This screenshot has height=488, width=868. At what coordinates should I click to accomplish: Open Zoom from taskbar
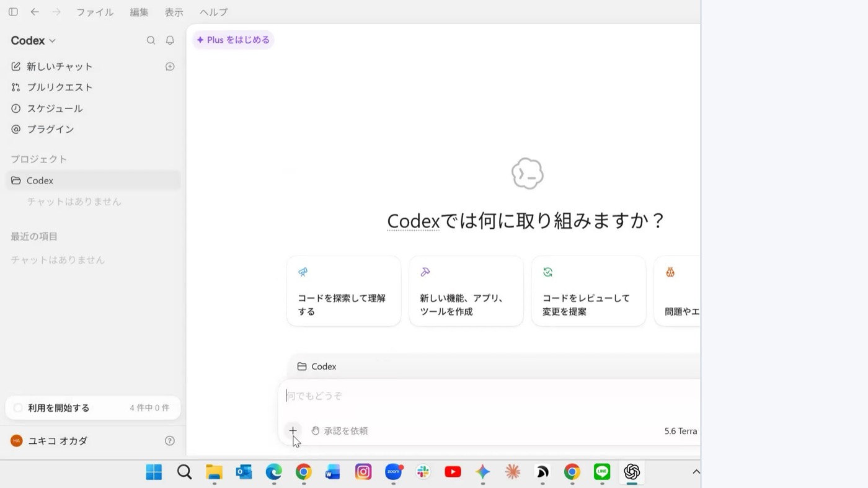point(393,472)
